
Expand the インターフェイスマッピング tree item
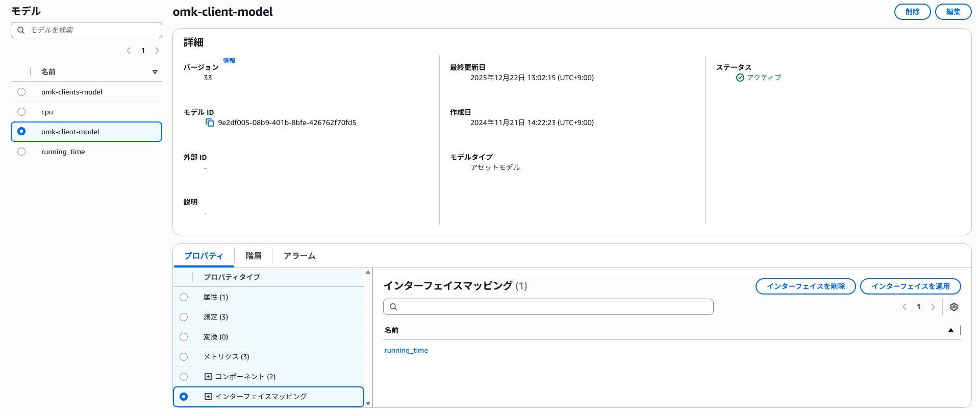(208, 397)
